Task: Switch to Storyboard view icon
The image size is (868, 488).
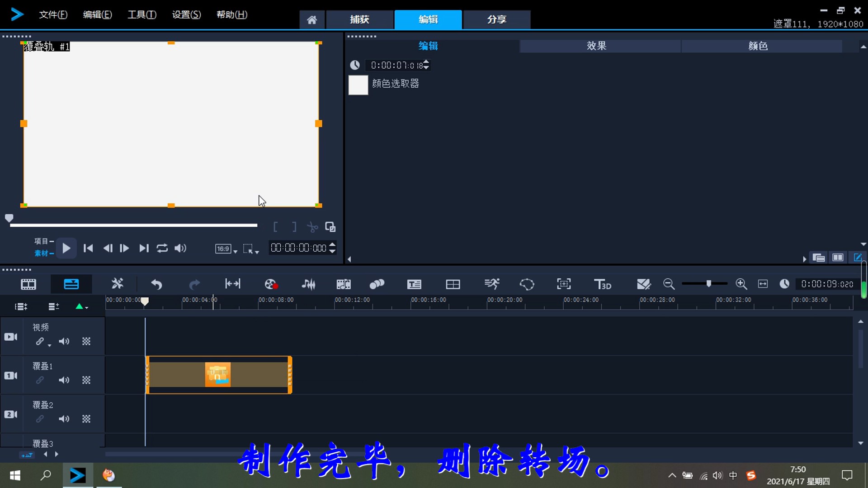Action: (x=28, y=284)
